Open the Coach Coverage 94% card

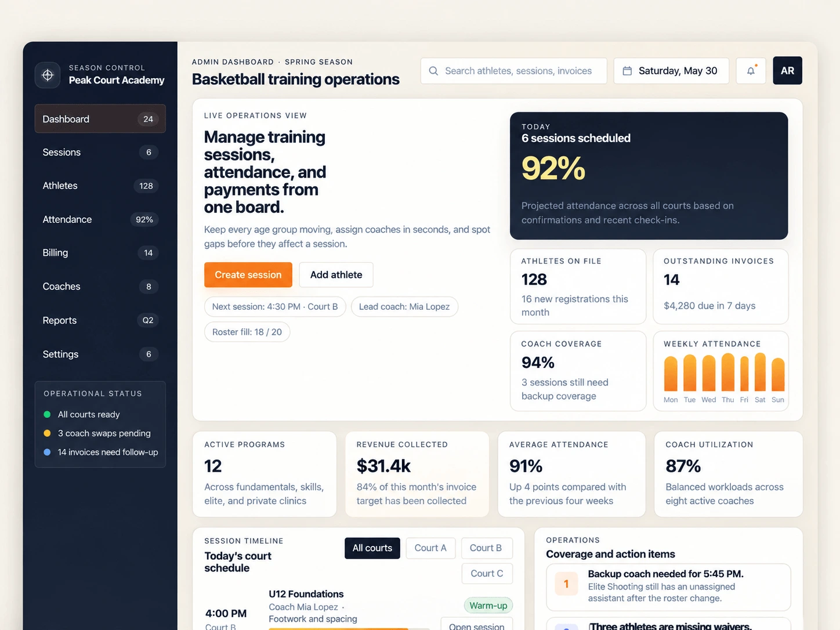pos(578,371)
